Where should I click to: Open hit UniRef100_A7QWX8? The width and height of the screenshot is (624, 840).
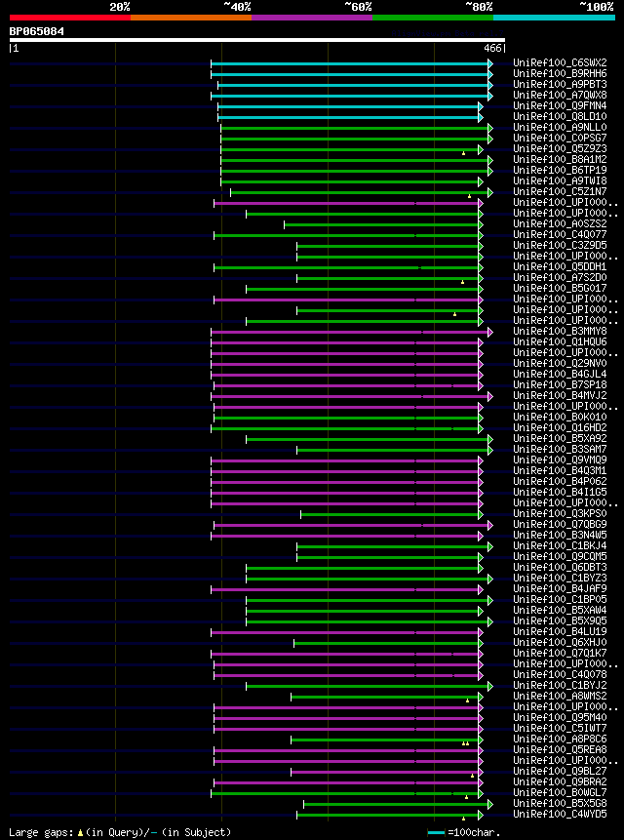(x=560, y=95)
